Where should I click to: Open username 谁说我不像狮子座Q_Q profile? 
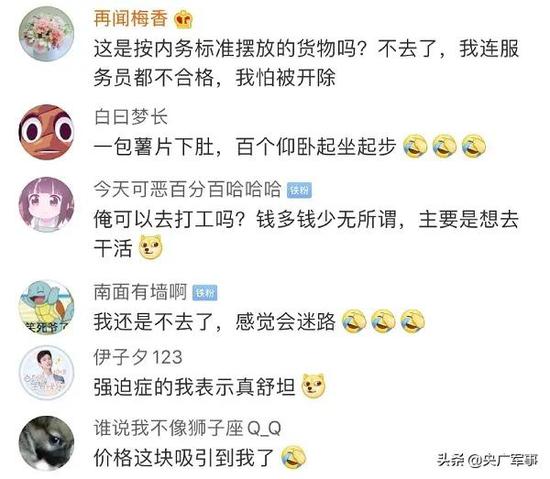[x=187, y=429]
